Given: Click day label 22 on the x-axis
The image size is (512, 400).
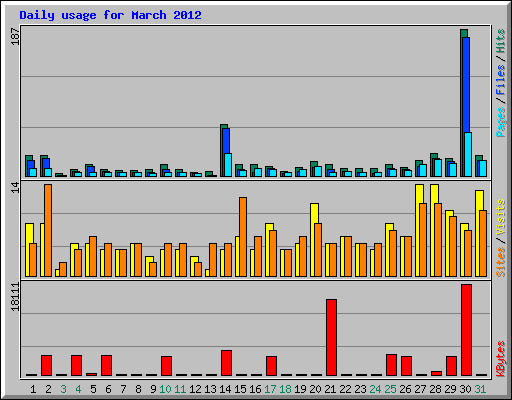Looking at the screenshot, I should point(345,389).
